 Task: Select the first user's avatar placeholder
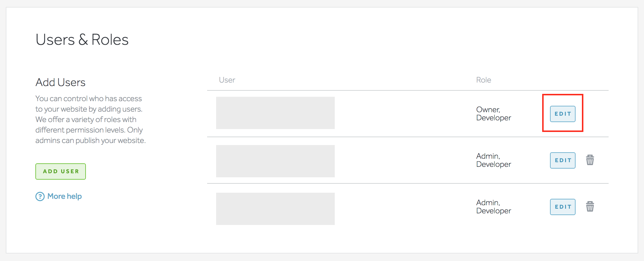click(275, 113)
